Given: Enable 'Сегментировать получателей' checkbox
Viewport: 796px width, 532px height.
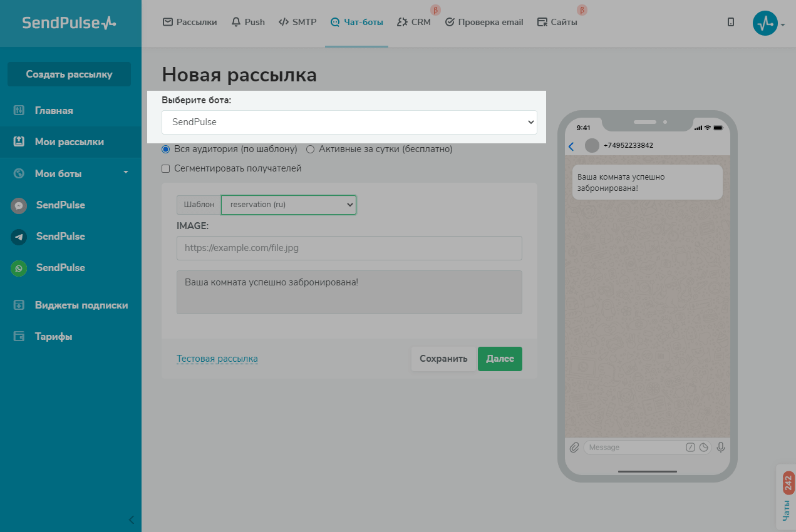Looking at the screenshot, I should [166, 168].
